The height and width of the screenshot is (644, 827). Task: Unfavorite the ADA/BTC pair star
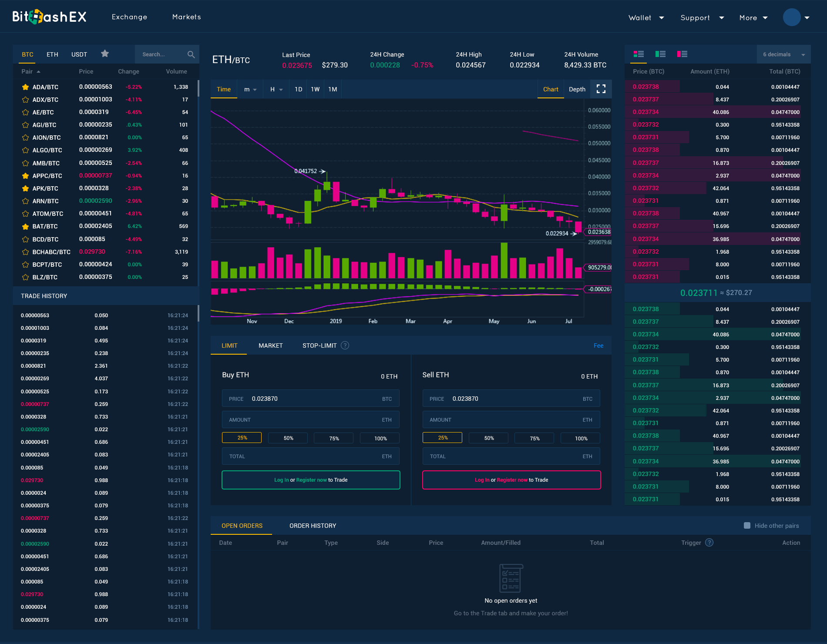[x=26, y=87]
